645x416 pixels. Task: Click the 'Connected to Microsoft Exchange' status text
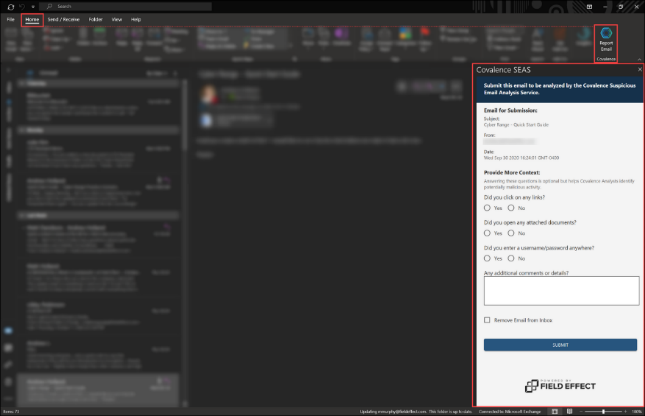tap(509, 411)
